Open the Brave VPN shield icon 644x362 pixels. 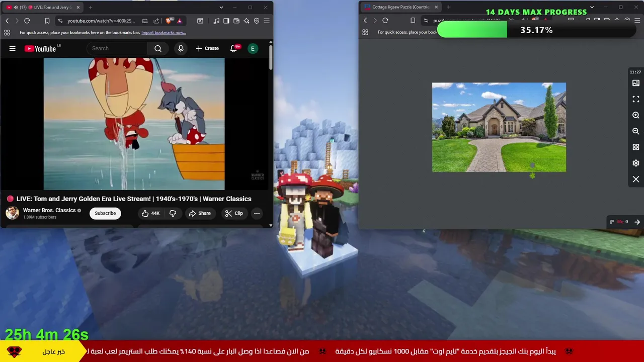(x=257, y=21)
